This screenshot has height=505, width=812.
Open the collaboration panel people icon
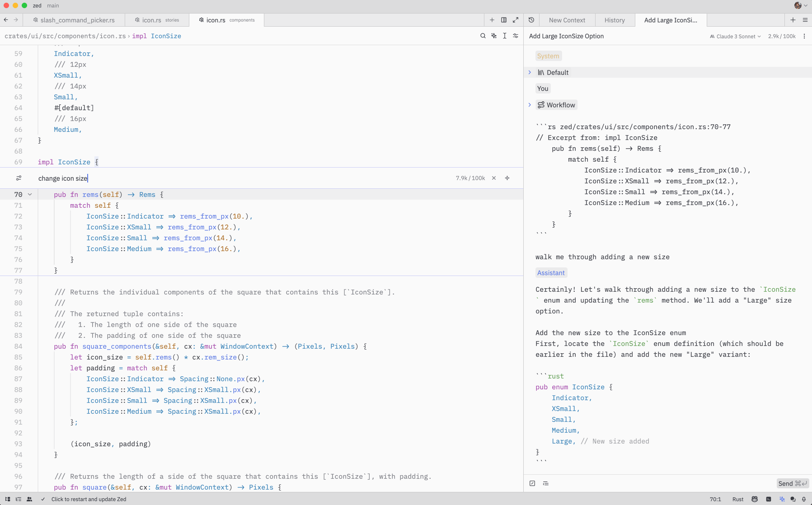pyautogui.click(x=29, y=499)
